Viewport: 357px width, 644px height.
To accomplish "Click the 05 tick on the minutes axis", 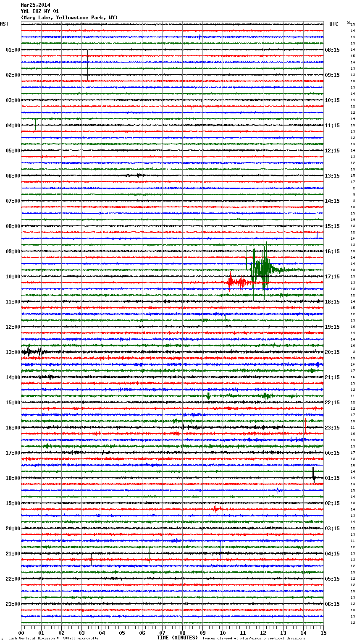I will click(122, 633).
